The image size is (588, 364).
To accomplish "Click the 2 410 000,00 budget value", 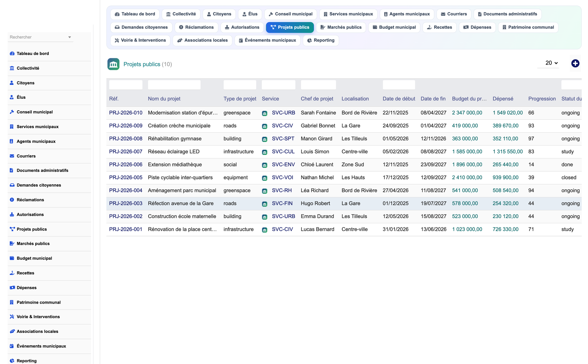I will (x=467, y=178).
